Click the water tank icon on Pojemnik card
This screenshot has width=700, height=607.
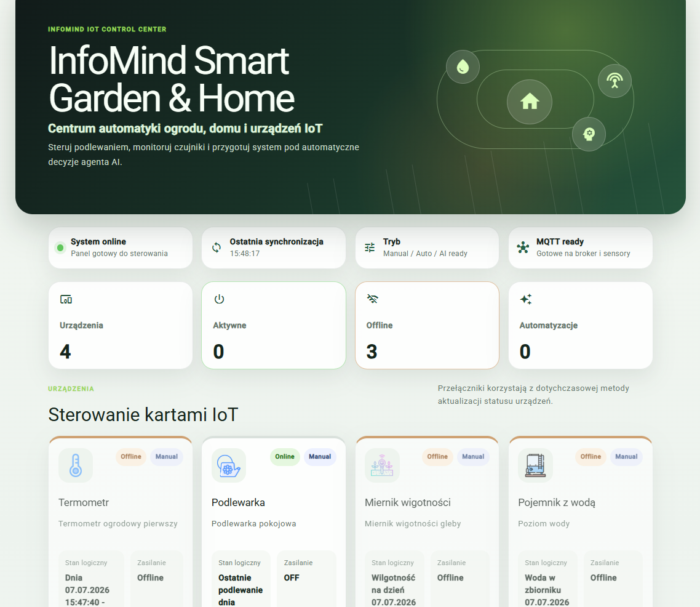click(535, 465)
